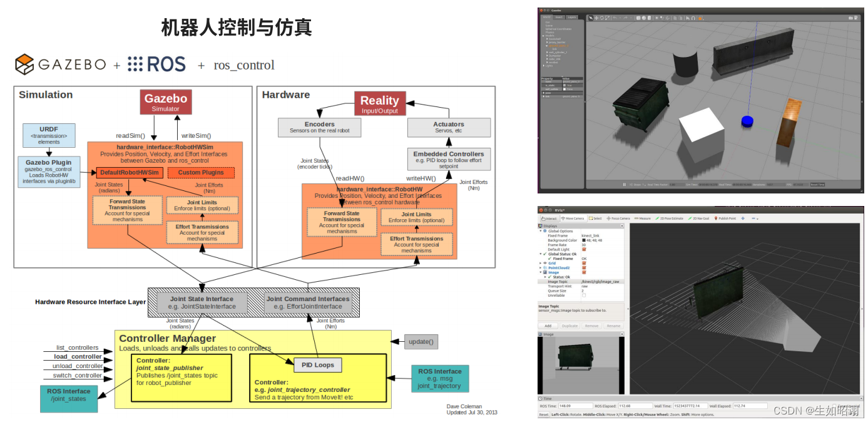
Task: Click the Image Topic value /kinect/rgb/image_raw
Action: (x=600, y=282)
